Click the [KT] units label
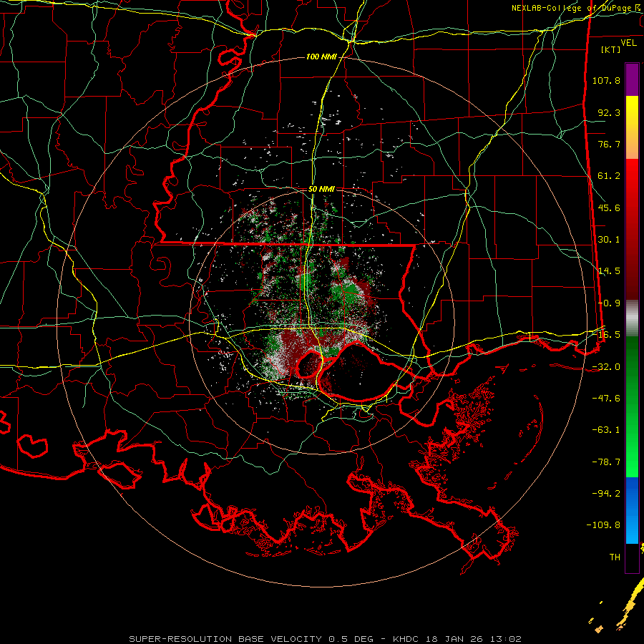 [611, 49]
